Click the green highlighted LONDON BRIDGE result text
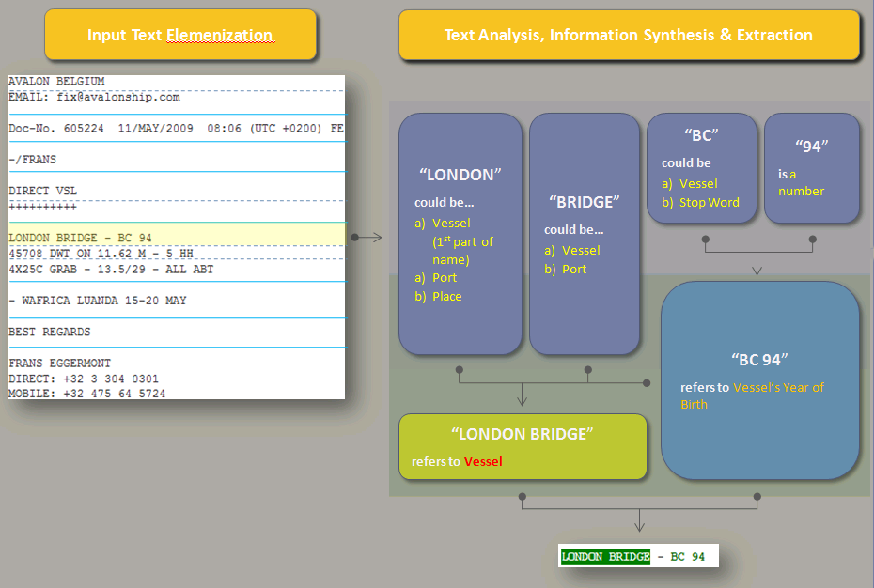The width and height of the screenshot is (874, 588). coord(605,556)
